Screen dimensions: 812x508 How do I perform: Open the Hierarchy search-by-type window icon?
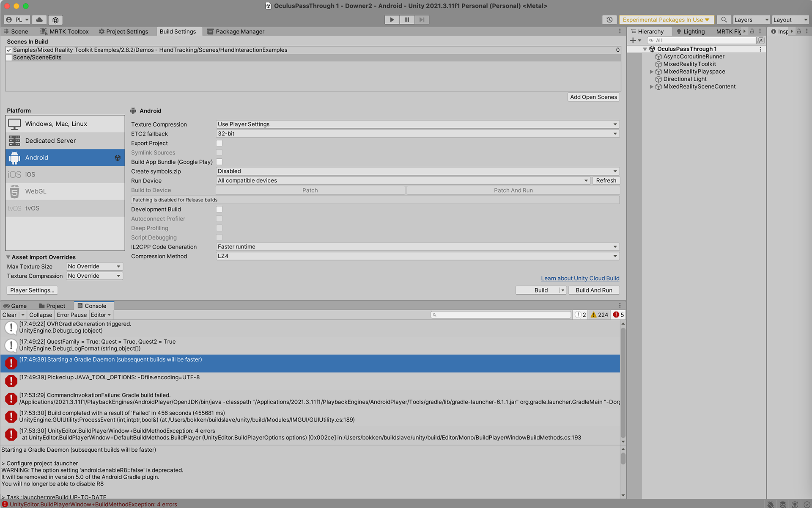(x=760, y=40)
